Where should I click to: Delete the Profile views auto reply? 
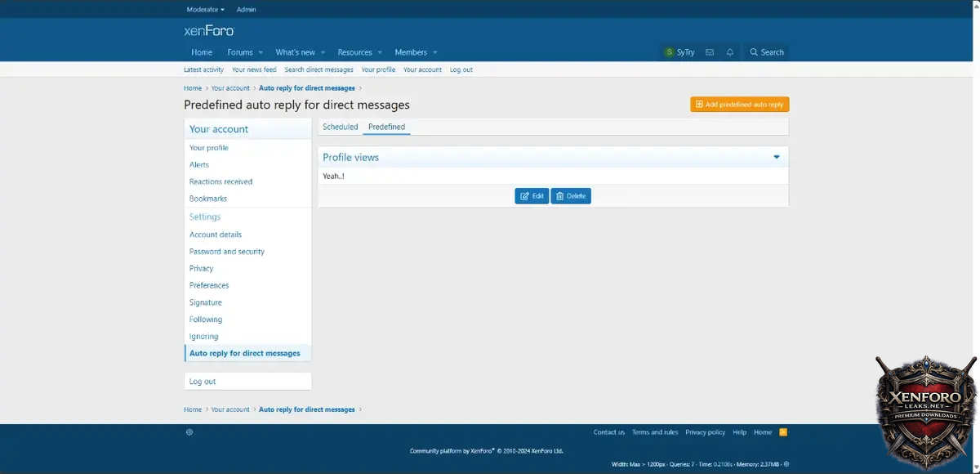tap(570, 196)
